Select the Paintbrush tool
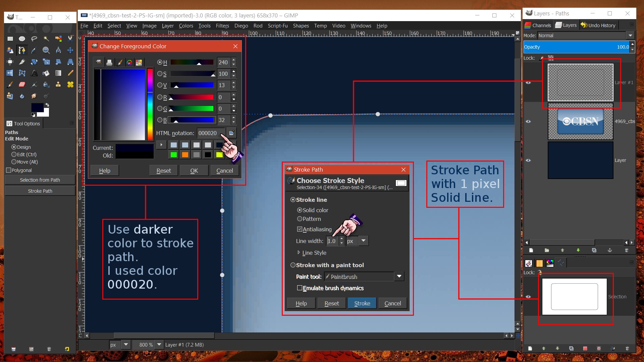The image size is (644, 362). click(x=10, y=84)
